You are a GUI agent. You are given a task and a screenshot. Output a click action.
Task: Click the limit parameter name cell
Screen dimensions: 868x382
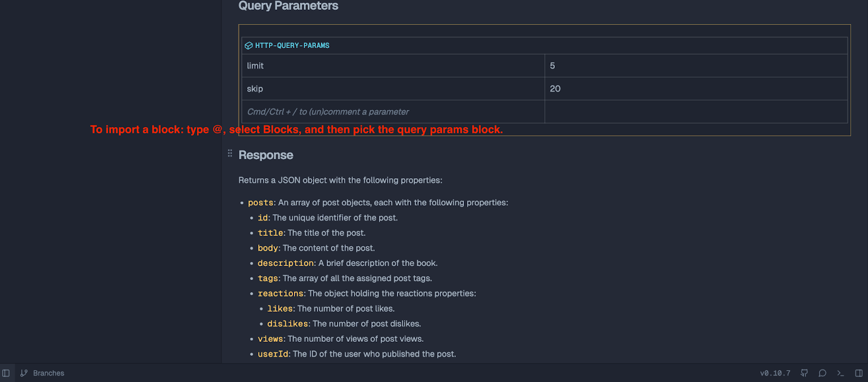pyautogui.click(x=392, y=66)
